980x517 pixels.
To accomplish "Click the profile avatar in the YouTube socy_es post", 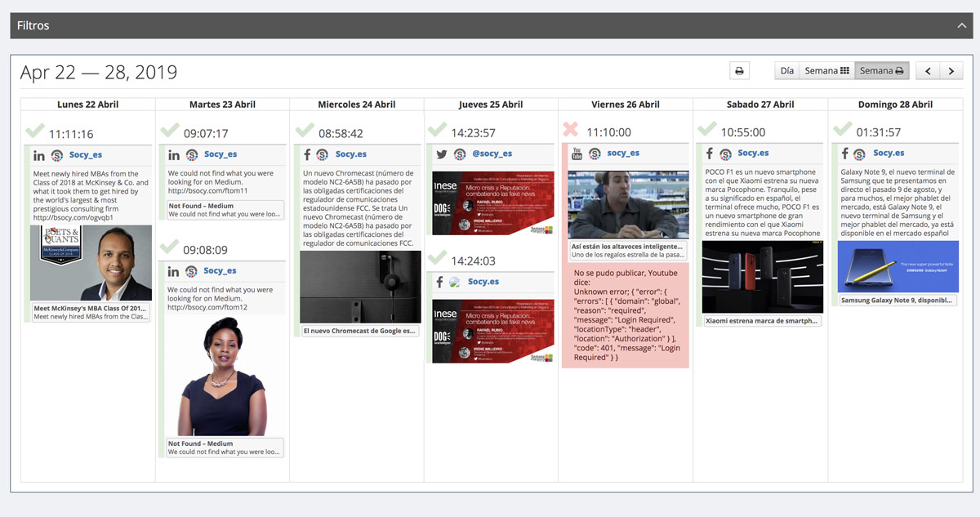I will point(595,153).
